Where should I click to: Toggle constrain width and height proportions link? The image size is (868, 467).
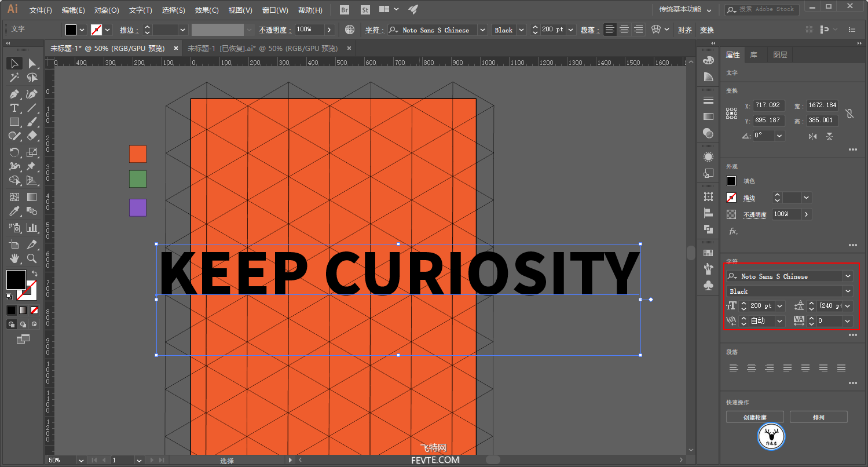click(x=849, y=114)
